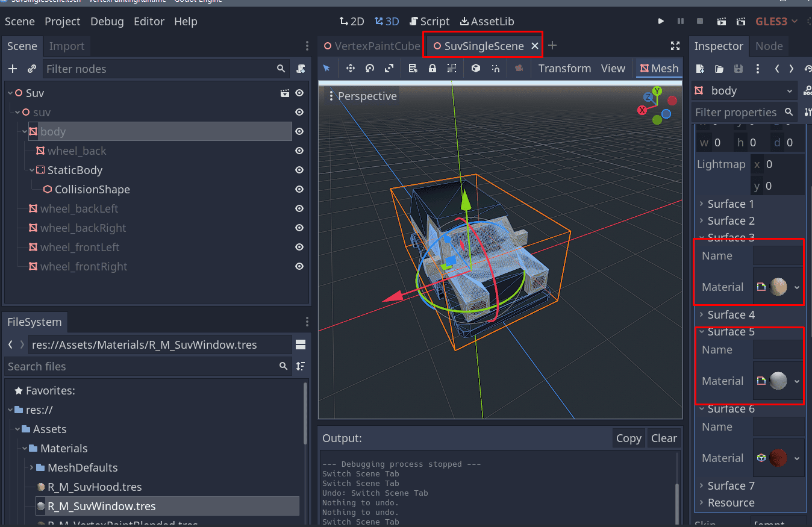
Task: Collapse the Materials folder in FileSystem
Action: (25, 449)
